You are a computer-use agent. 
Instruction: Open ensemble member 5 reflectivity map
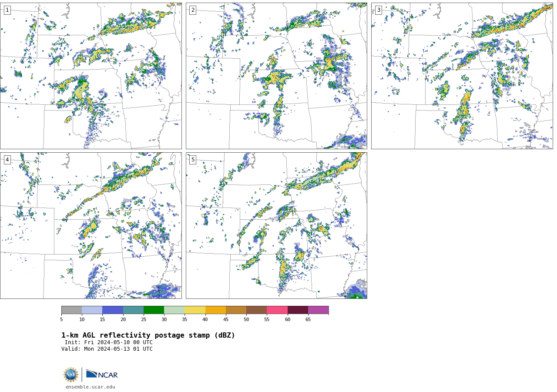(276, 225)
